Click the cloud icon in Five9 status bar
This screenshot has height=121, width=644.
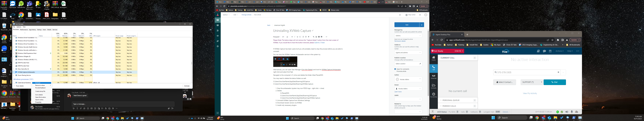coord(576,112)
